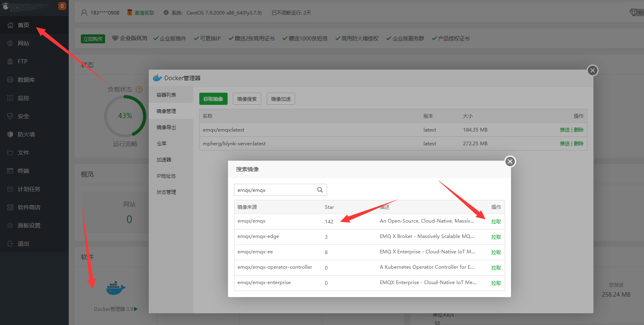
Task: Click the magnifier search icon in popup
Action: coord(320,190)
